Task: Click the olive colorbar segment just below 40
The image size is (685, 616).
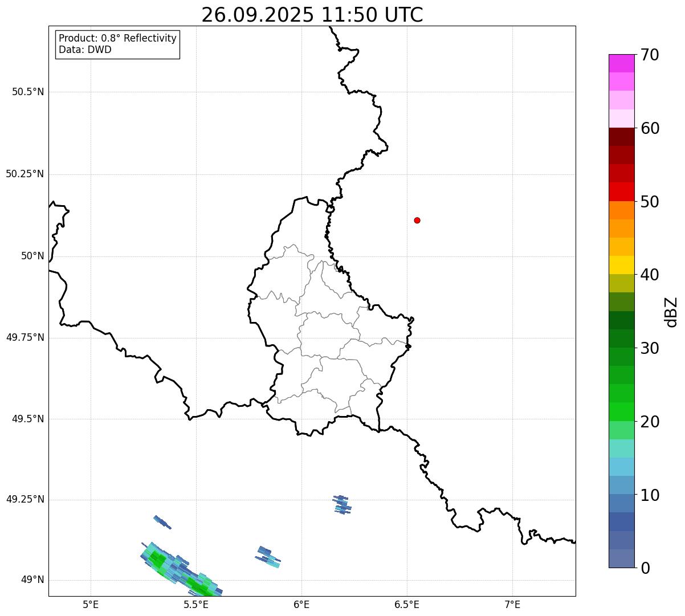Action: 621,283
